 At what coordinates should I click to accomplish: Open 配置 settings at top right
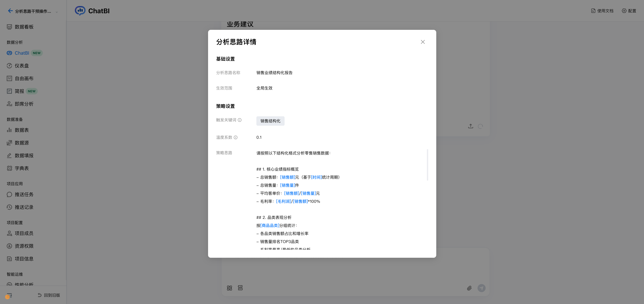coord(629,11)
